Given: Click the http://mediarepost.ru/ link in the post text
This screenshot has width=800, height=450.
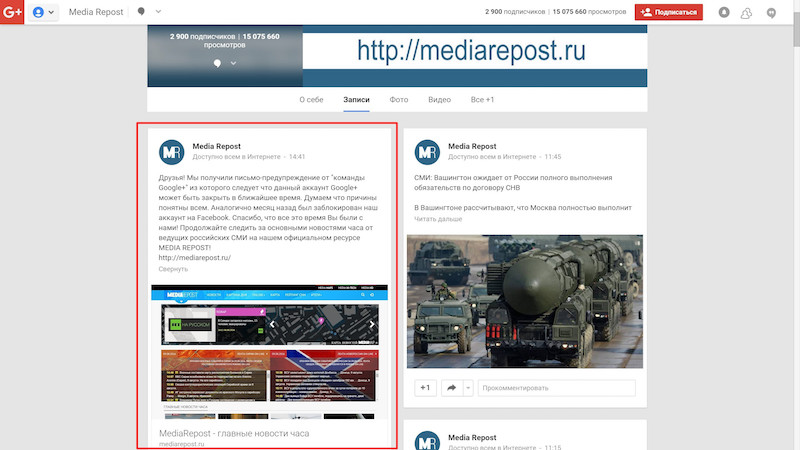Looking at the screenshot, I should pyautogui.click(x=194, y=258).
